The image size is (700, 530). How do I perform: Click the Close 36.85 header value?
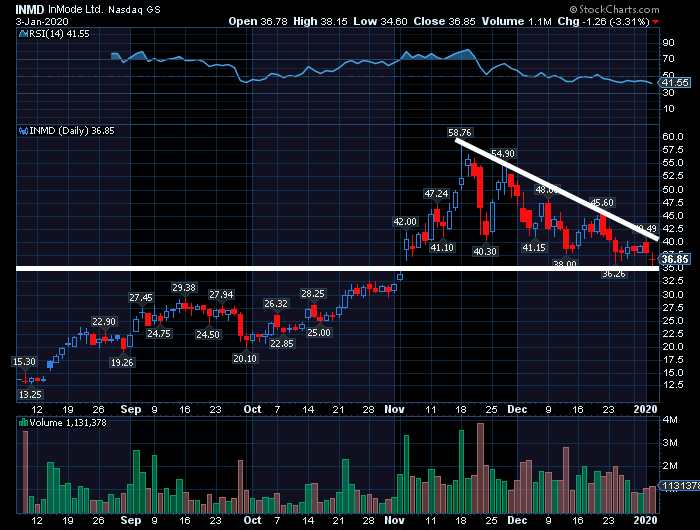[444, 21]
